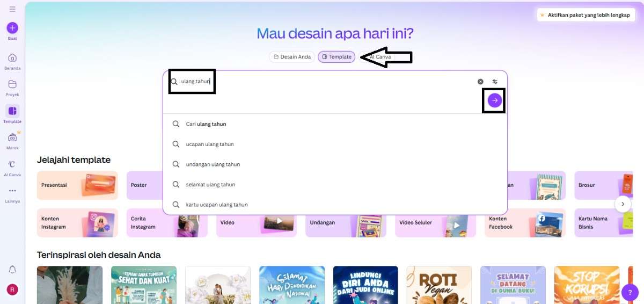Choose suggestion undangan ulang tahun

335,164
